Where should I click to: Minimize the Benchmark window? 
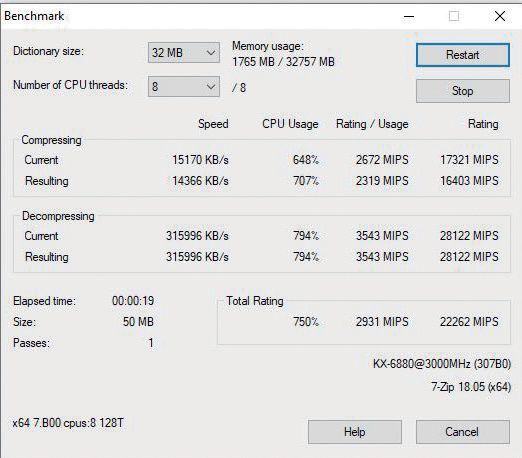[409, 16]
